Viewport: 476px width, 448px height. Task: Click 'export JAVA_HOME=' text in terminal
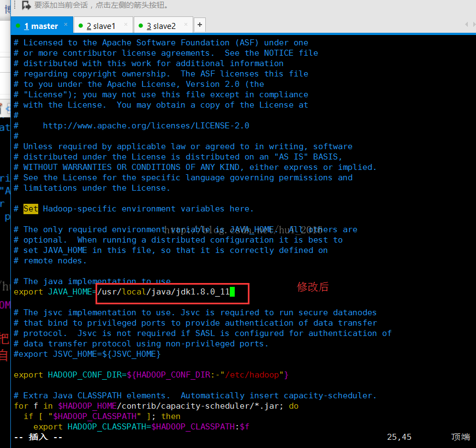tap(55, 292)
